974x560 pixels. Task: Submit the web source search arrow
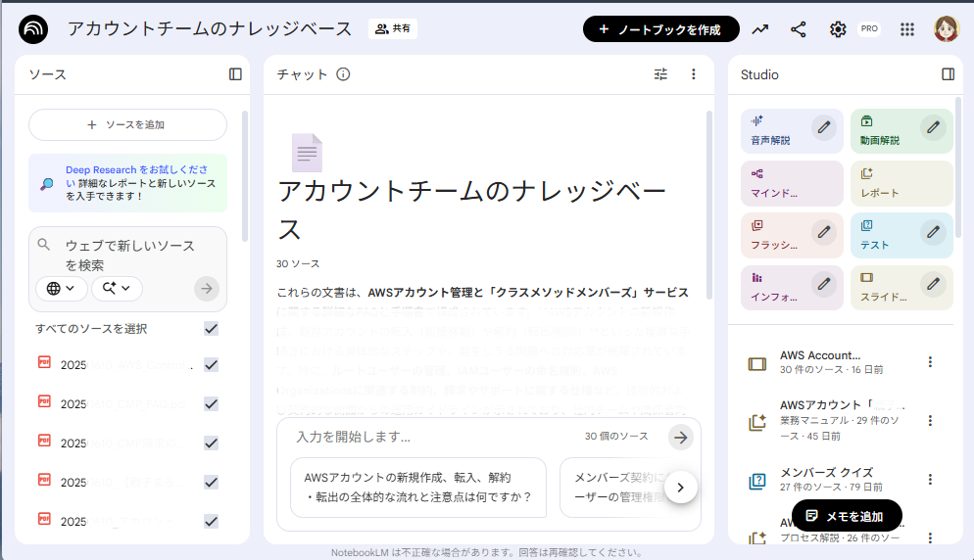pyautogui.click(x=206, y=288)
